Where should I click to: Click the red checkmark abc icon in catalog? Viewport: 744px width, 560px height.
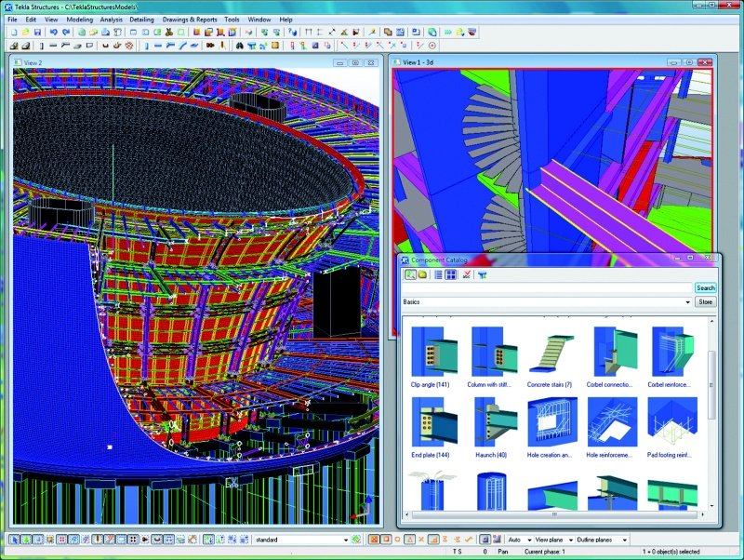tap(467, 274)
